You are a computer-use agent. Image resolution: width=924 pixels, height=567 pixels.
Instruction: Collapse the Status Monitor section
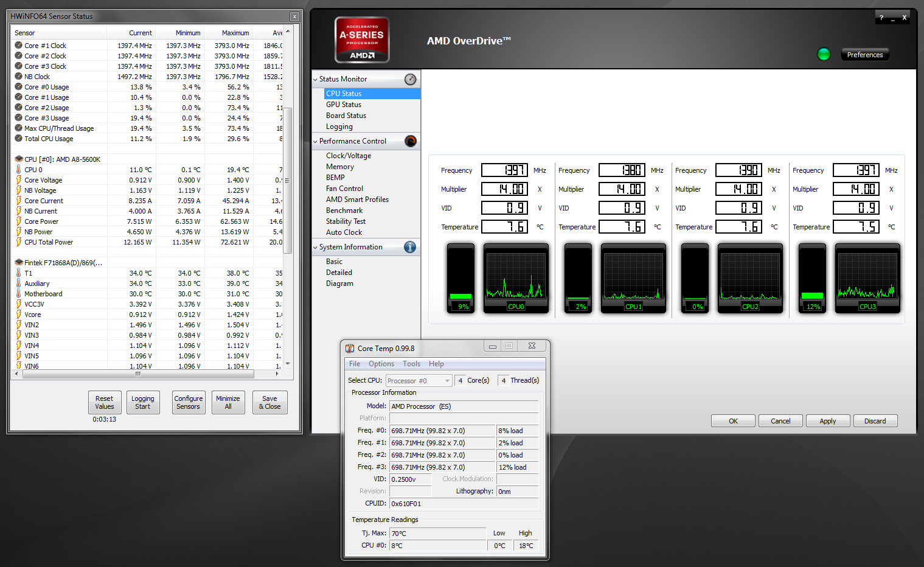(x=315, y=80)
